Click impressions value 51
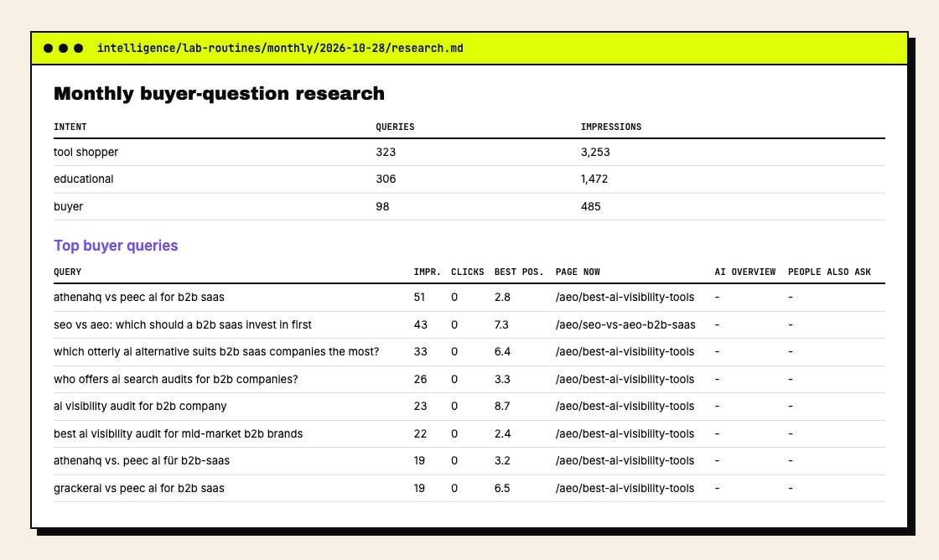 [x=419, y=297]
